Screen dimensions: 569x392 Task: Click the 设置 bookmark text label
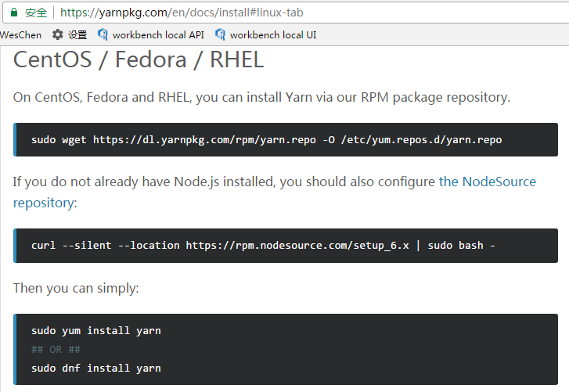(x=77, y=34)
